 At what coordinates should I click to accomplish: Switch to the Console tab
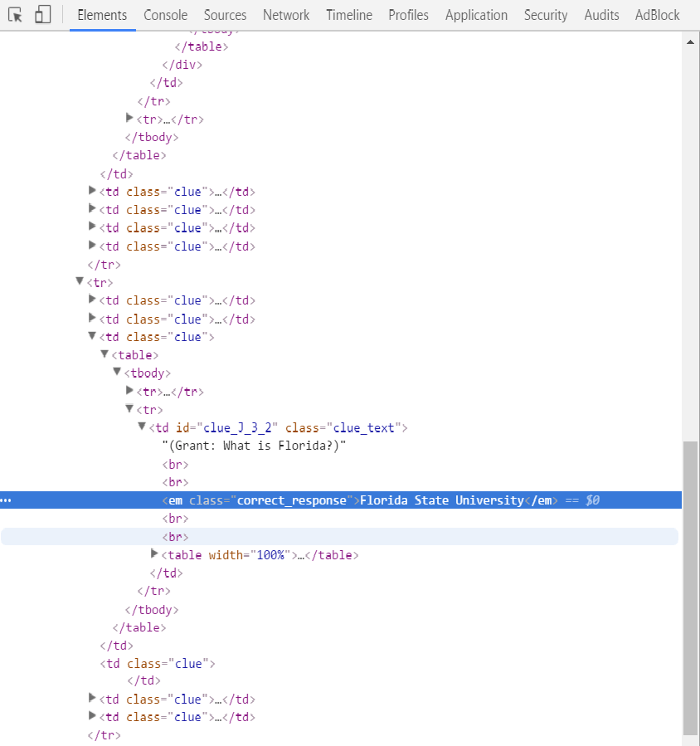tap(165, 15)
